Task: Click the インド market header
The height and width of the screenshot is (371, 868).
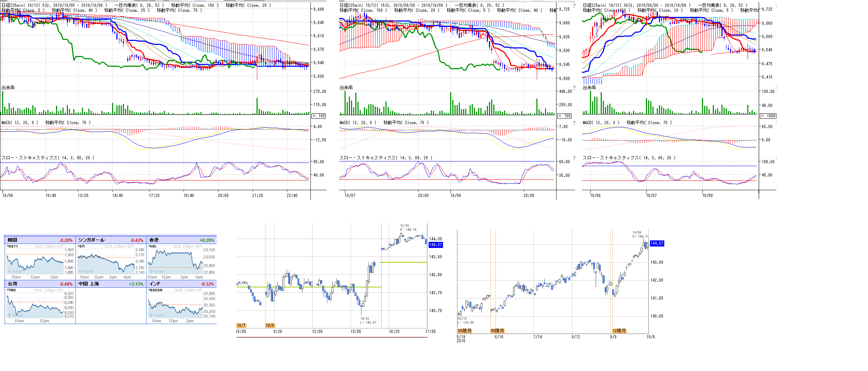Action: coord(155,284)
